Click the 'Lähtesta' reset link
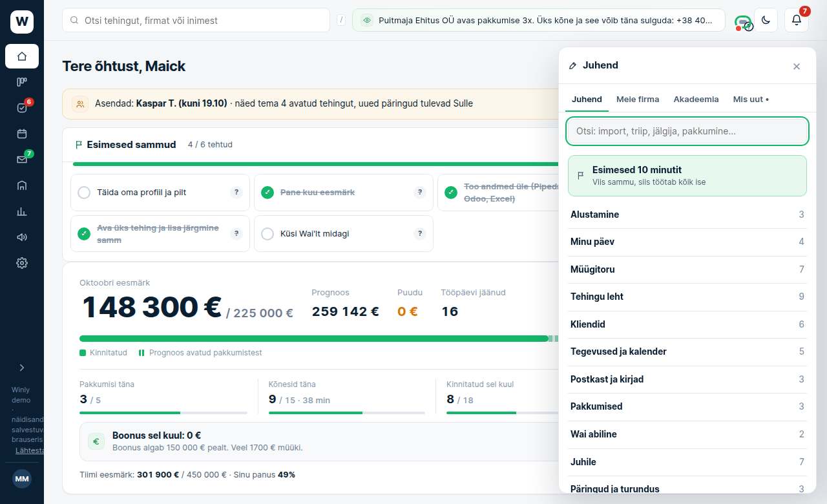This screenshot has width=827, height=504. point(30,450)
